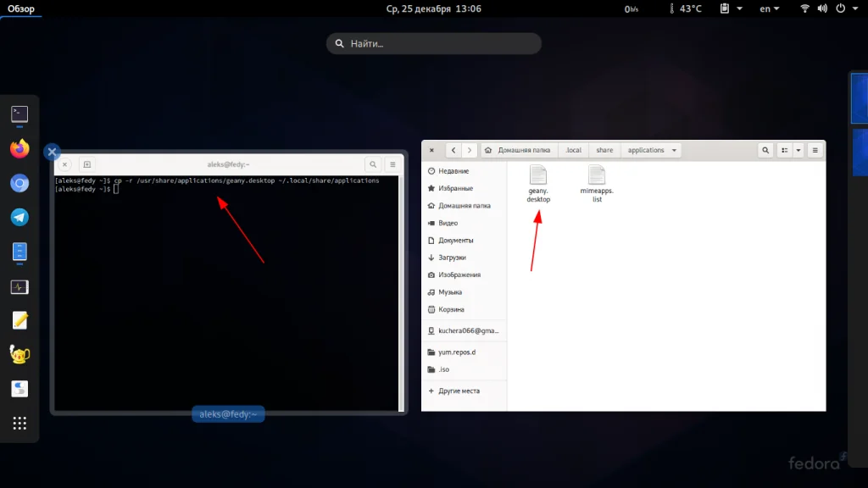Select geany.desktop file
The image size is (868, 488).
pyautogui.click(x=538, y=184)
